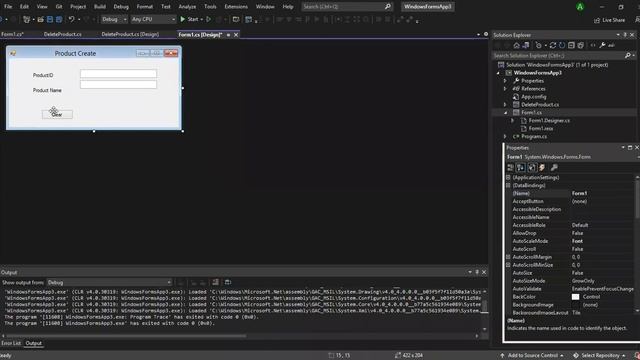640x360 pixels.
Task: Click Sync with Active Document icon
Action: [553, 45]
